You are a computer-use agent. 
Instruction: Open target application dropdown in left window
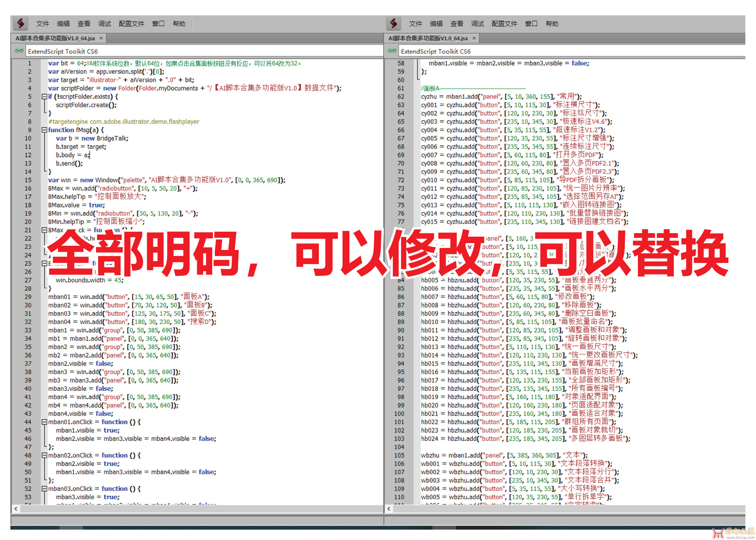click(x=204, y=51)
